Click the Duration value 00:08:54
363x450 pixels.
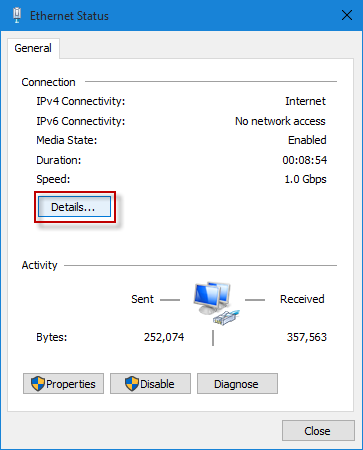[305, 160]
